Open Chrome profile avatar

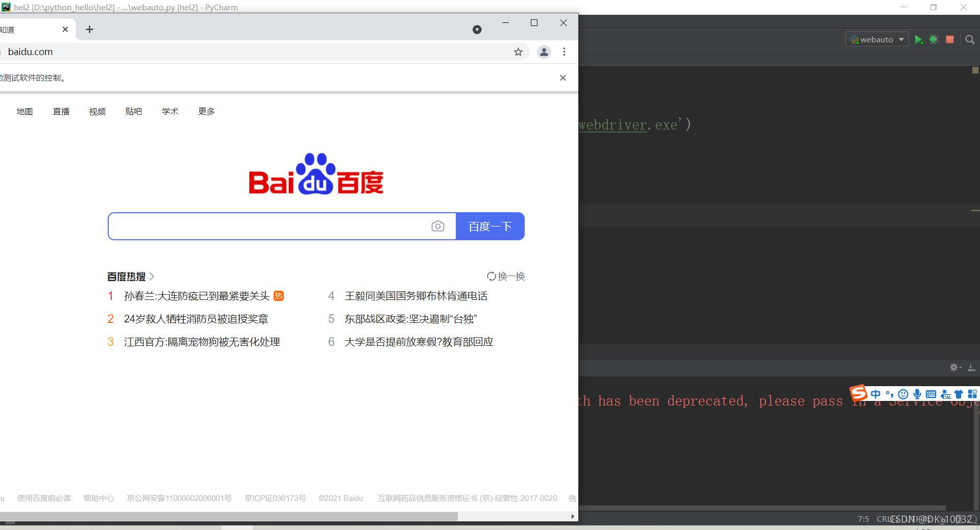544,52
